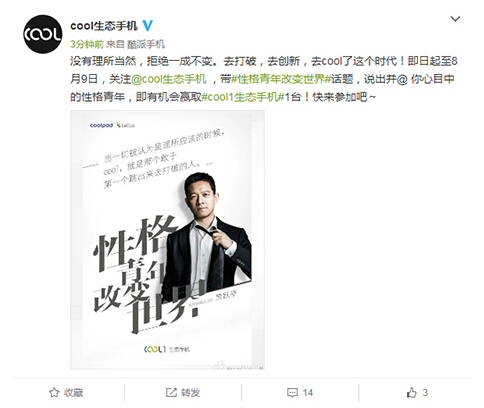This screenshot has width=484, height=408.
Task: Like the post with thumbs-up icon
Action: pos(412,392)
